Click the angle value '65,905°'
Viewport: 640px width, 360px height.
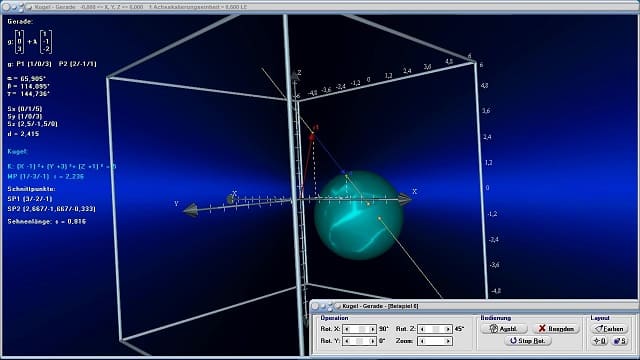(33, 78)
